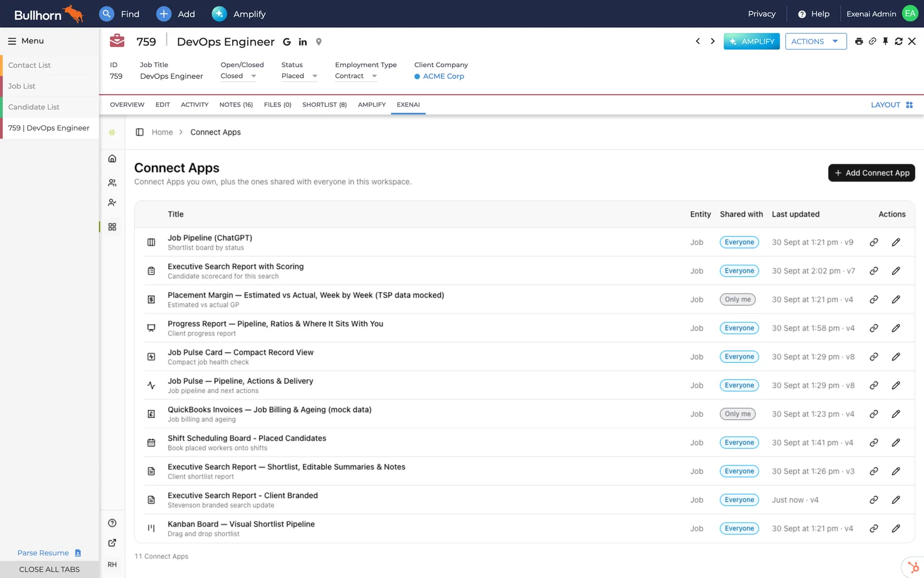The image size is (924, 578).
Task: Pin the DevOps Engineer record
Action: click(x=885, y=42)
